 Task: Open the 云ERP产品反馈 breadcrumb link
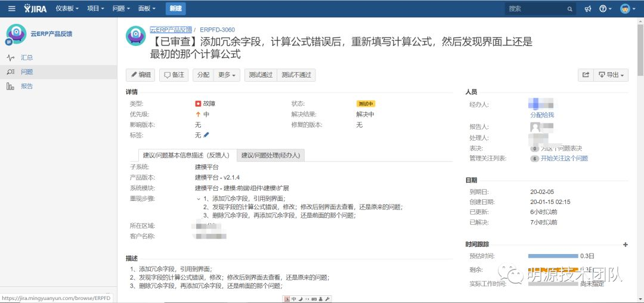(x=171, y=30)
